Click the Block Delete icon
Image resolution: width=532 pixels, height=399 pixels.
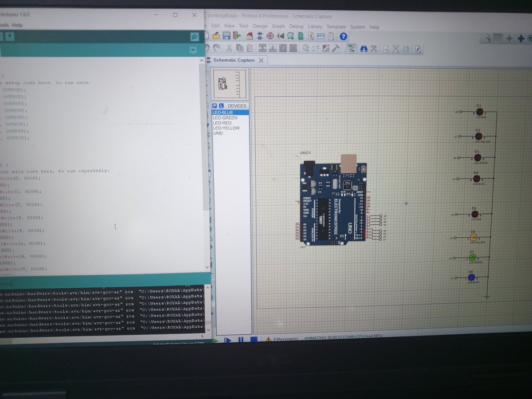293,48
